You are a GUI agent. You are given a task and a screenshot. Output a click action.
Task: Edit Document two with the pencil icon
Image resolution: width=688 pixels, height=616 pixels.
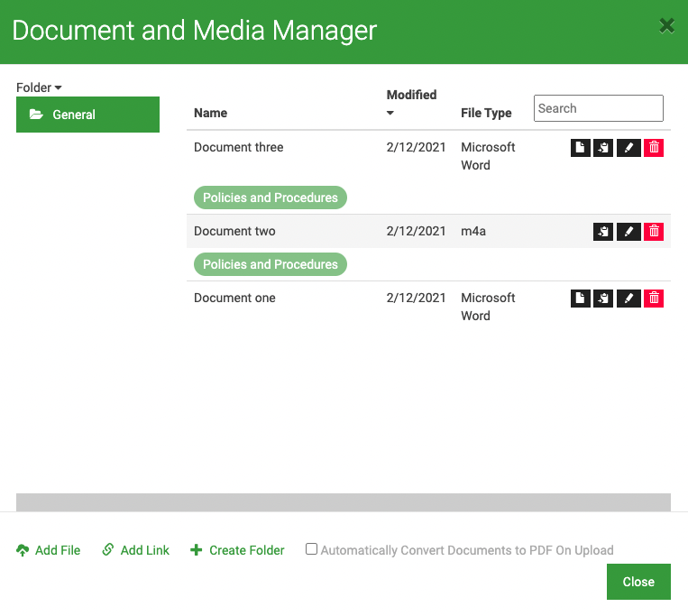coord(628,231)
